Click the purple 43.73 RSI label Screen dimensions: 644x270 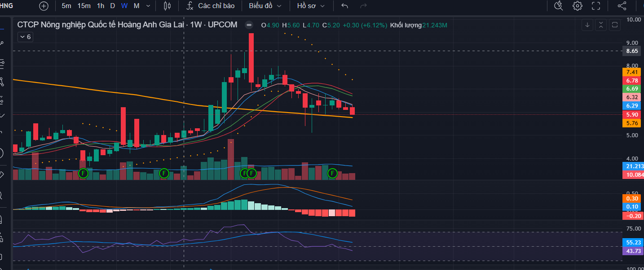632,251
